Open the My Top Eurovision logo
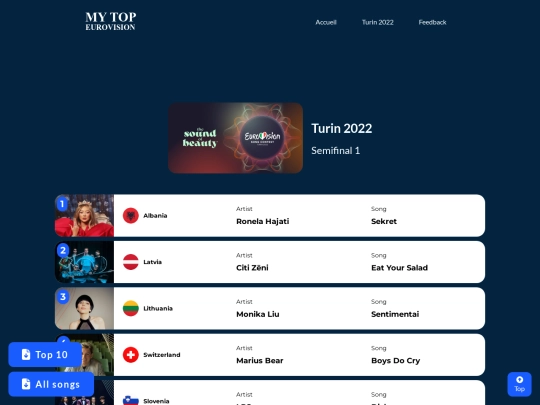The height and width of the screenshot is (405, 540). [x=111, y=21]
